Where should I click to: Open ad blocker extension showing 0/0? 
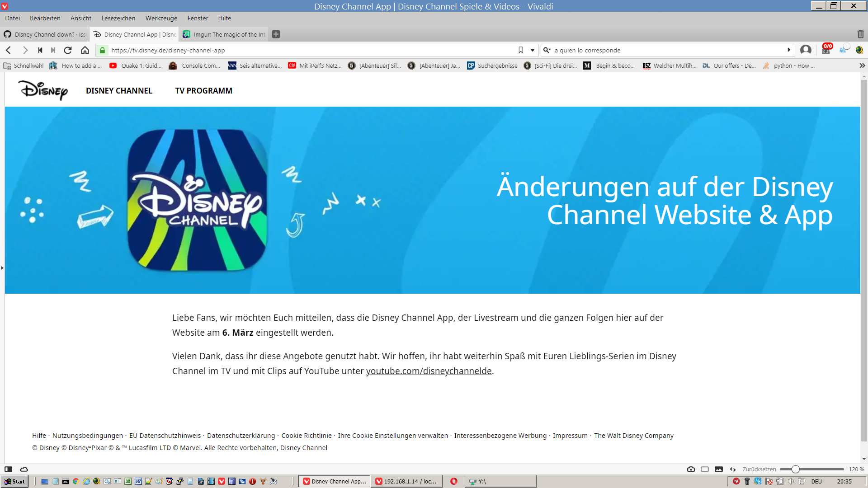tap(826, 49)
